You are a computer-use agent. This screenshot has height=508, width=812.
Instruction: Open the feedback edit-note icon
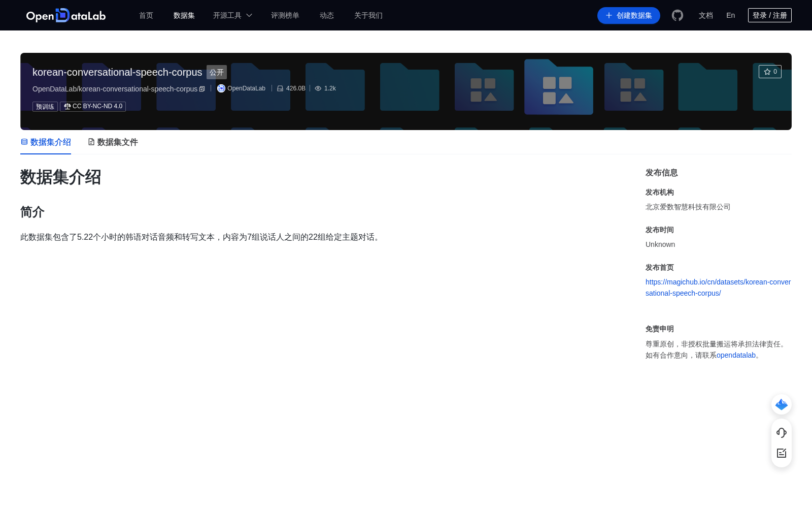(782, 453)
